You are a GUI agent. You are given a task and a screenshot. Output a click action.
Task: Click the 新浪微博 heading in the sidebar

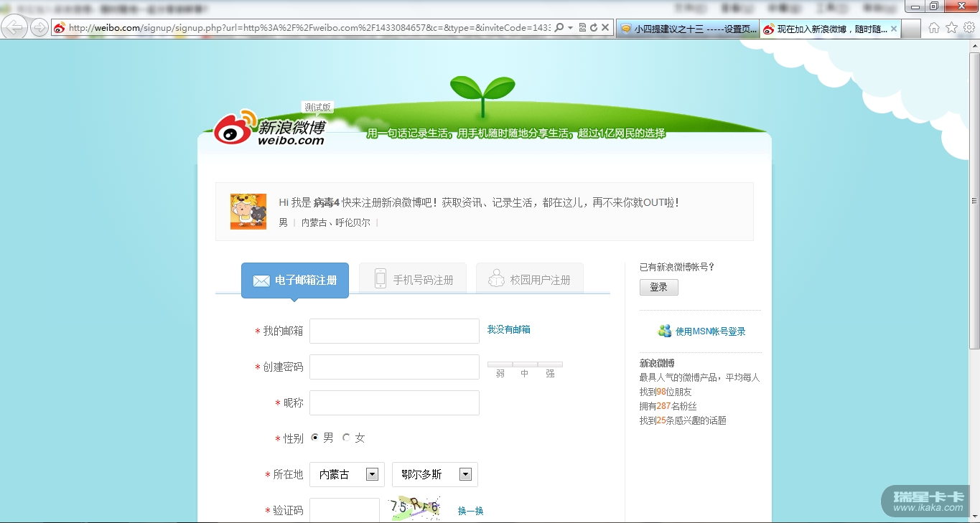point(657,363)
